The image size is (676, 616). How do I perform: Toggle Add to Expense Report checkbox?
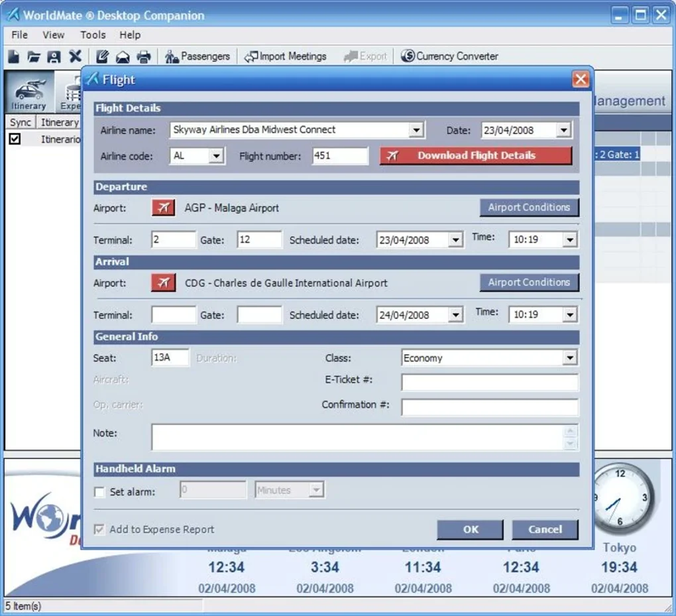click(x=99, y=529)
